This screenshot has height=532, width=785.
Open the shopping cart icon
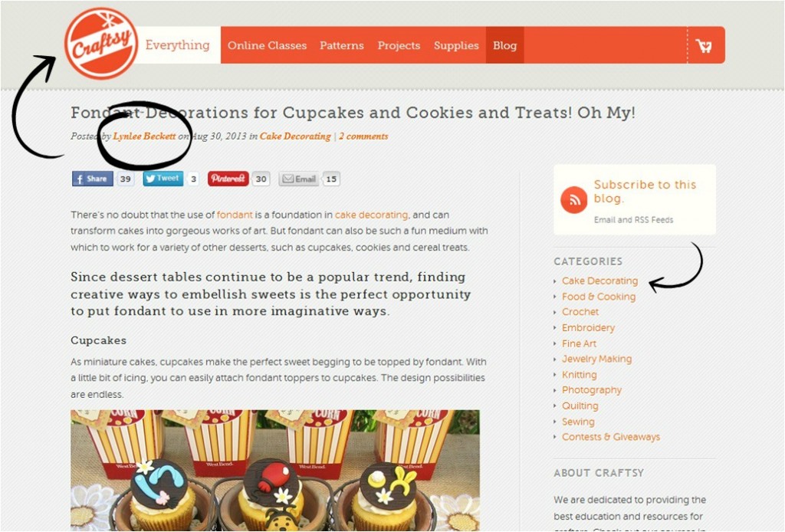[704, 45]
